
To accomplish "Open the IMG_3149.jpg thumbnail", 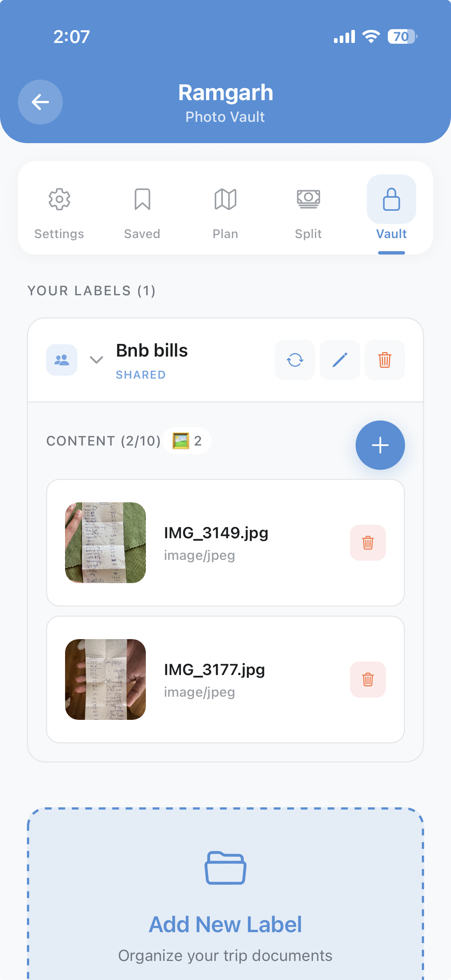I will [x=105, y=542].
